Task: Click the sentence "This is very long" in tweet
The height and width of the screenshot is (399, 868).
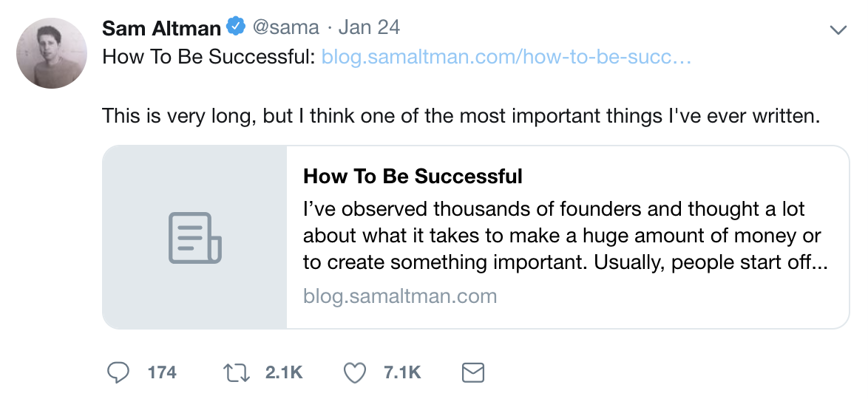Action: click(x=460, y=117)
